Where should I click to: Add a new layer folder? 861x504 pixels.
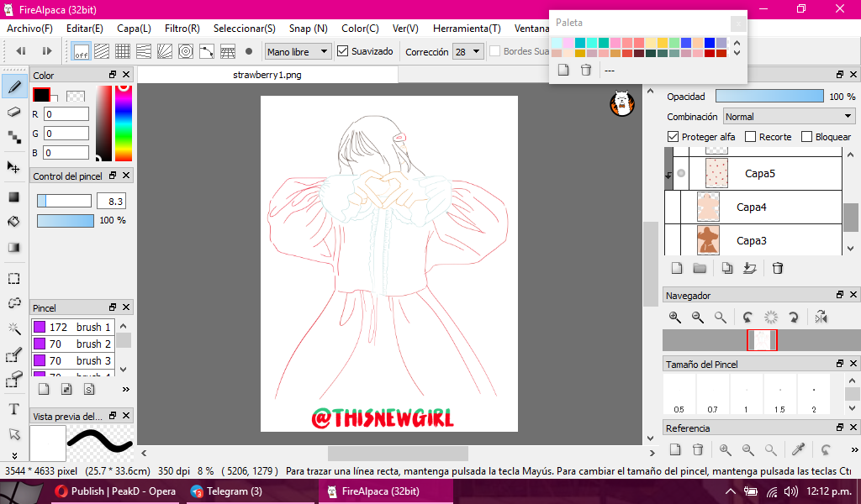[x=700, y=268]
